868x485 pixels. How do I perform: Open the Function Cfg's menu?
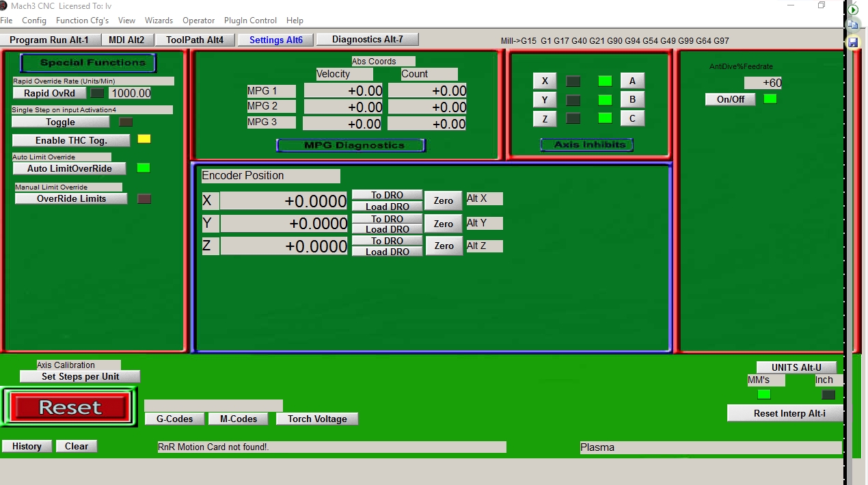[x=82, y=21]
